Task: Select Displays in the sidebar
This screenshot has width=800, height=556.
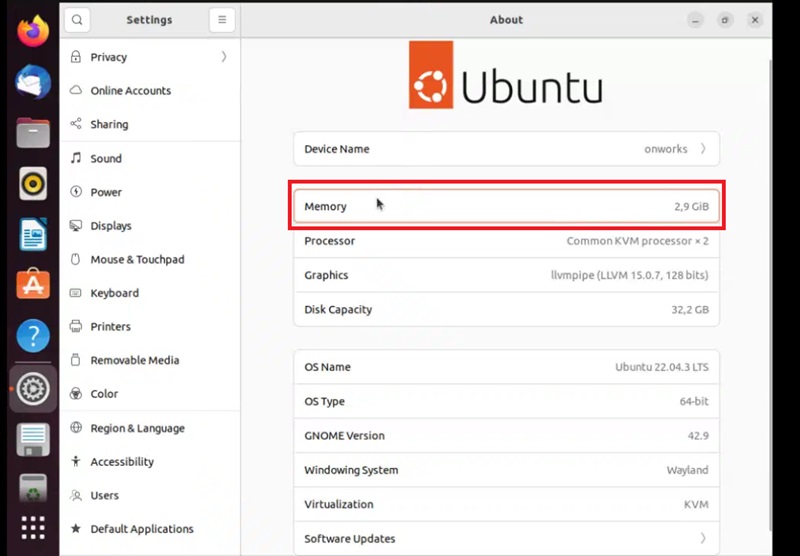Action: (x=150, y=225)
